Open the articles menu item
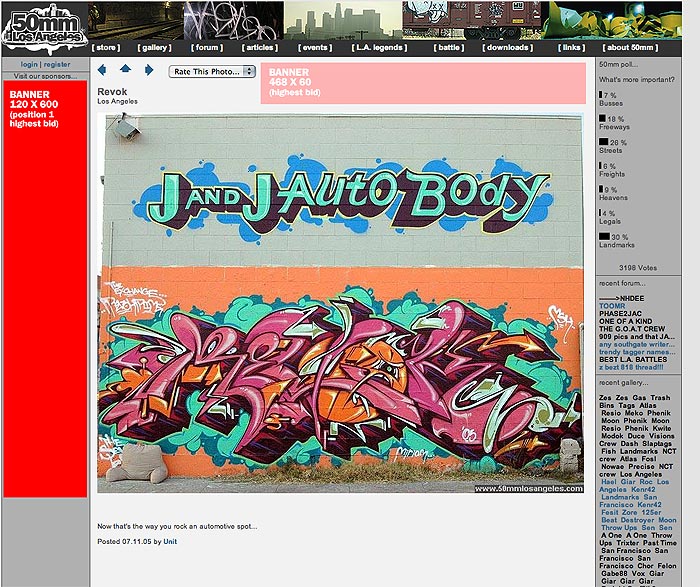 coord(260,47)
